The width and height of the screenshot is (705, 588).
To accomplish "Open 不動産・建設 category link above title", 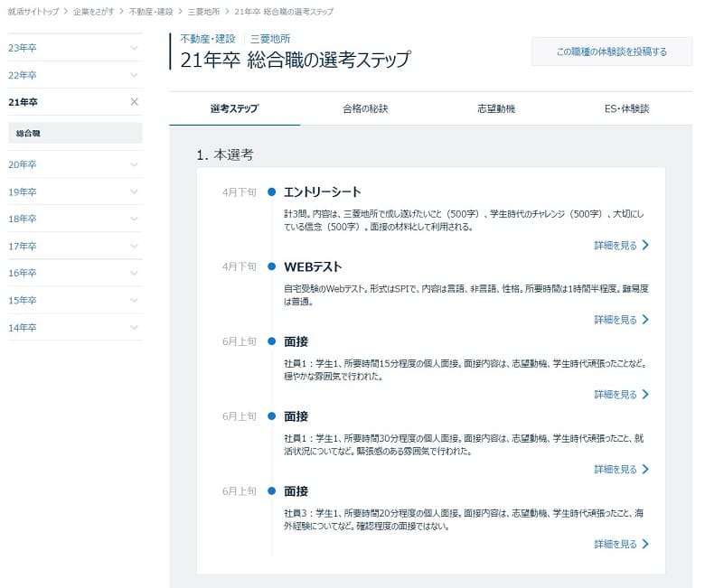I will [208, 39].
